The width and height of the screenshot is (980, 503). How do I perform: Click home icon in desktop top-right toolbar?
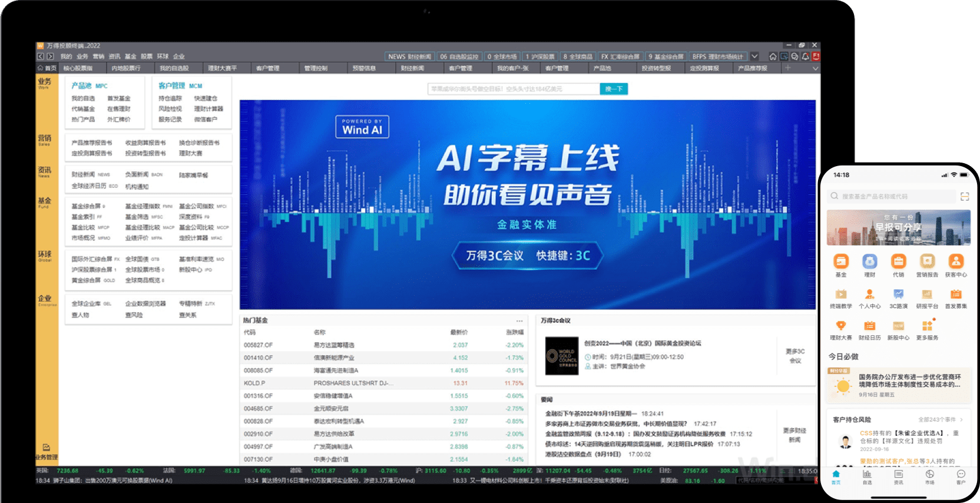pos(773,57)
